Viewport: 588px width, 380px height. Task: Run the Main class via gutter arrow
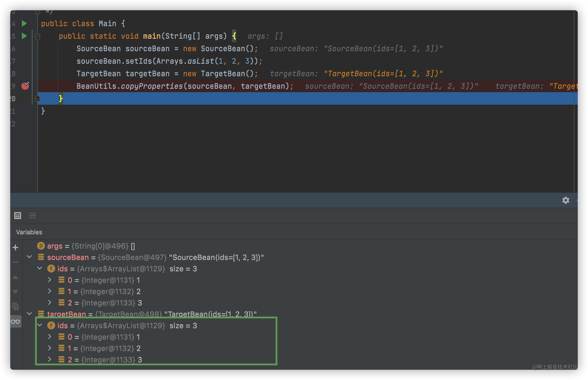24,24
